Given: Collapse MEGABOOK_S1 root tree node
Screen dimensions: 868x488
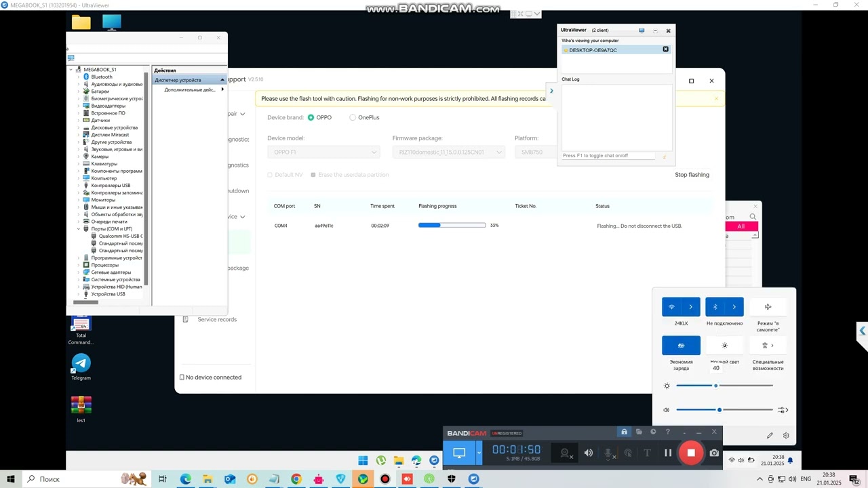Looking at the screenshot, I should click(71, 69).
